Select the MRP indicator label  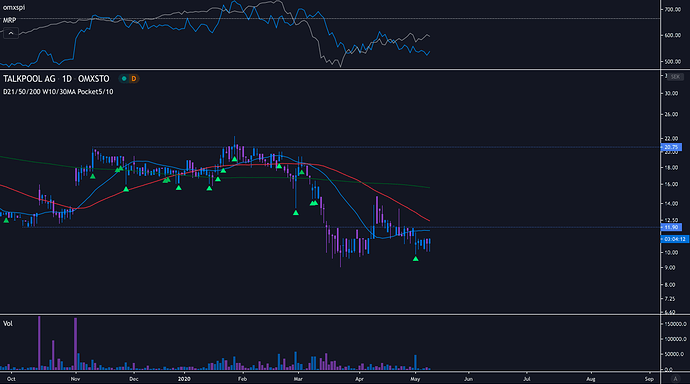pyautogui.click(x=10, y=20)
